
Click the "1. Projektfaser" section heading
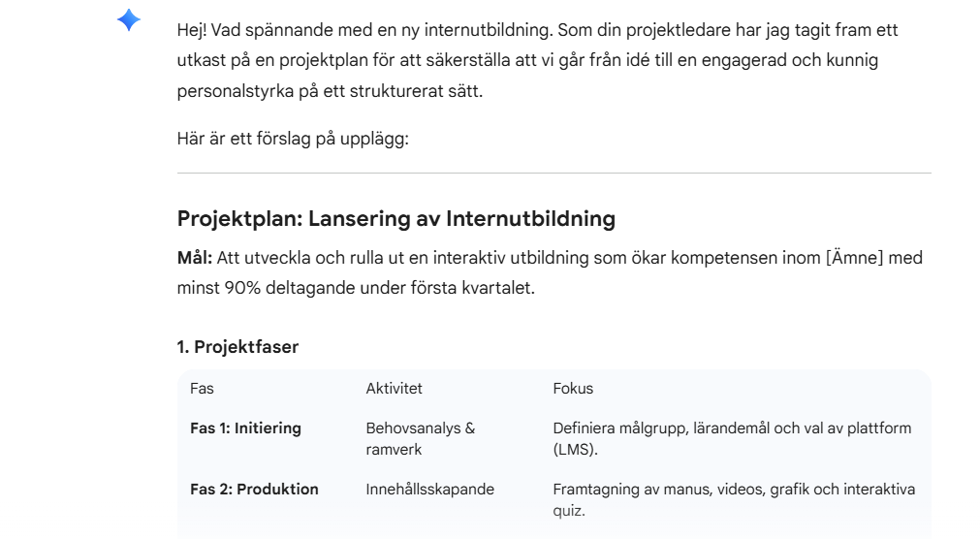(237, 347)
